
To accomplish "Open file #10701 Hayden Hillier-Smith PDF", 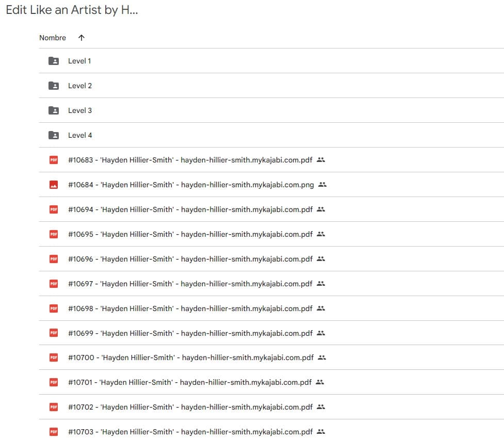I will click(x=189, y=382).
